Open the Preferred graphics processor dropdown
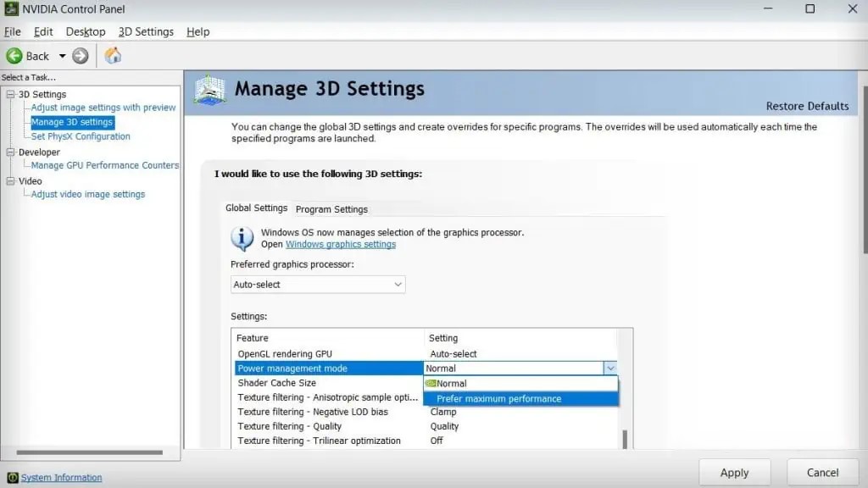Viewport: 868px width, 488px height. click(x=318, y=285)
